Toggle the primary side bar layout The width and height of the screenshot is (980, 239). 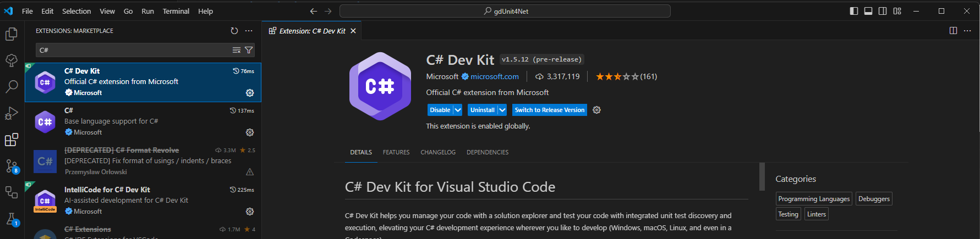pyautogui.click(x=854, y=11)
